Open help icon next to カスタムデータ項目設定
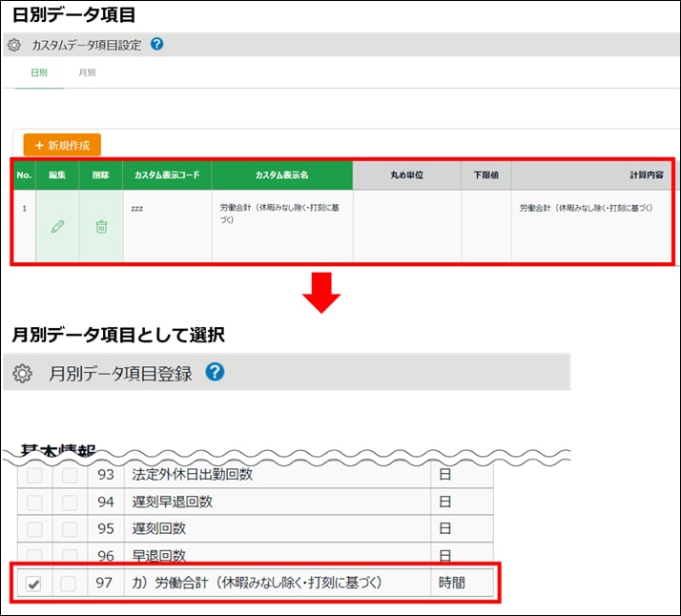The height and width of the screenshot is (616, 681). click(157, 44)
